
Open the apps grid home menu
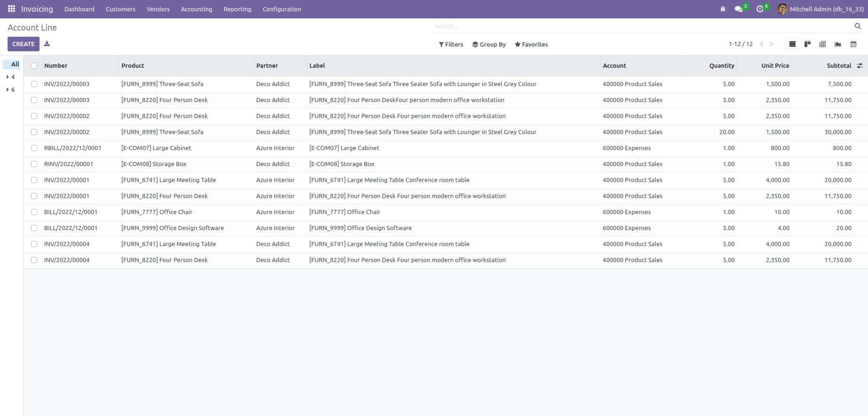11,9
